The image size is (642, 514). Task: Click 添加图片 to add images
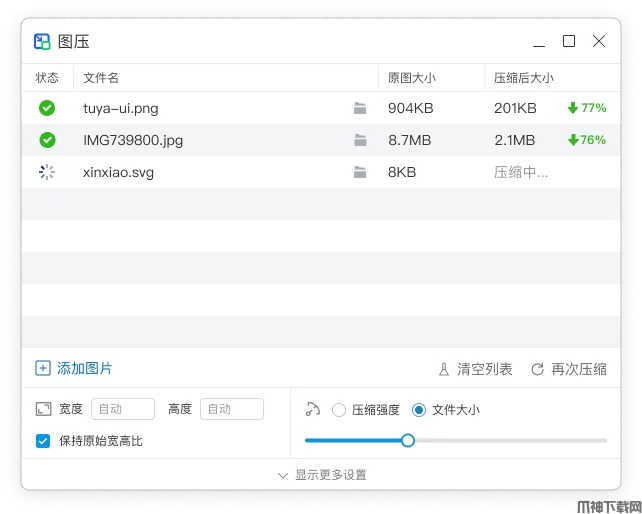tap(74, 368)
